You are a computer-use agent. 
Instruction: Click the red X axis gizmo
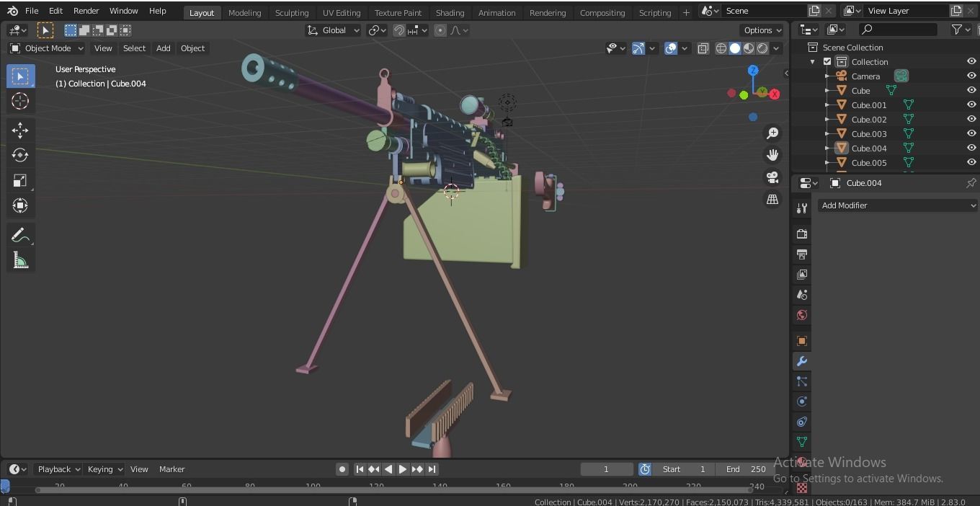(x=775, y=94)
